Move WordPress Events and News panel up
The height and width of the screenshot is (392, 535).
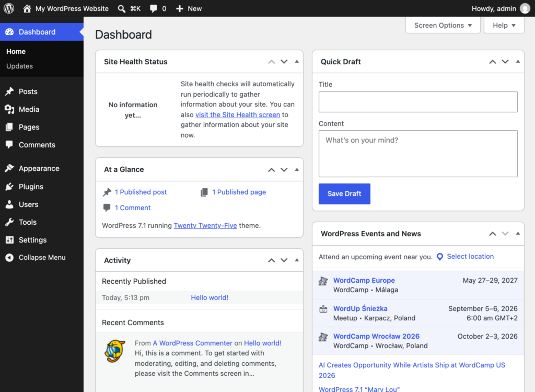(492, 234)
